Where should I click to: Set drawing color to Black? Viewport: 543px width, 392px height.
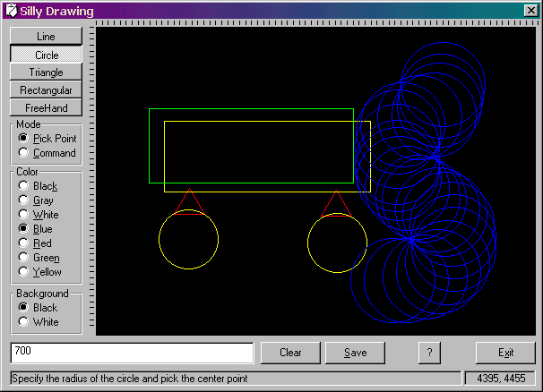tap(23, 186)
